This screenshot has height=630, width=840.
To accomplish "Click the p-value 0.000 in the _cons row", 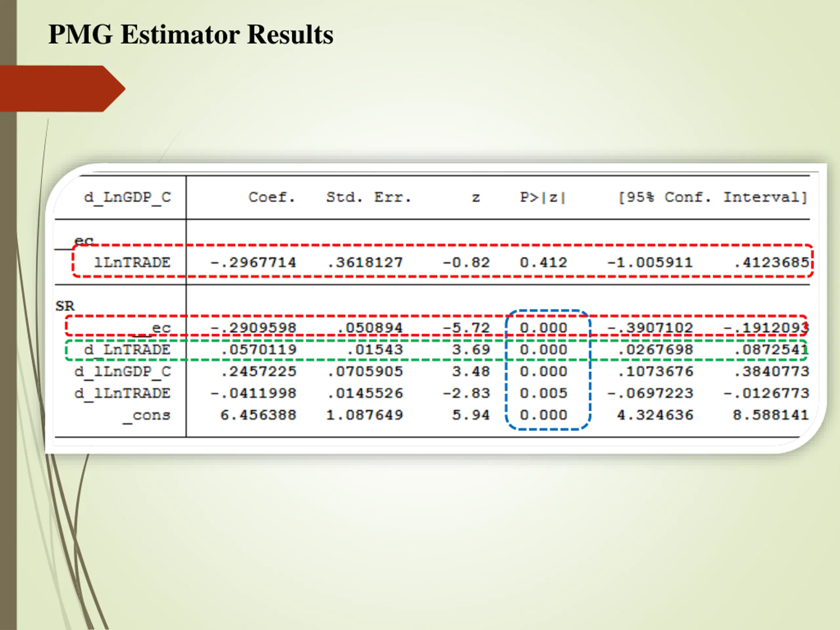I will (x=543, y=415).
